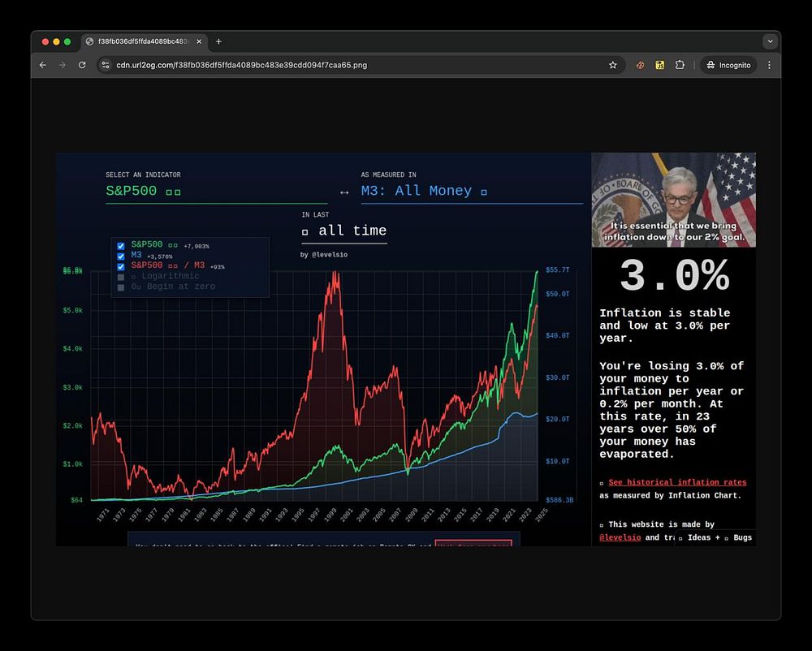The width and height of the screenshot is (812, 651).
Task: Click the Ideas + Bugs button
Action: pyautogui.click(x=715, y=537)
